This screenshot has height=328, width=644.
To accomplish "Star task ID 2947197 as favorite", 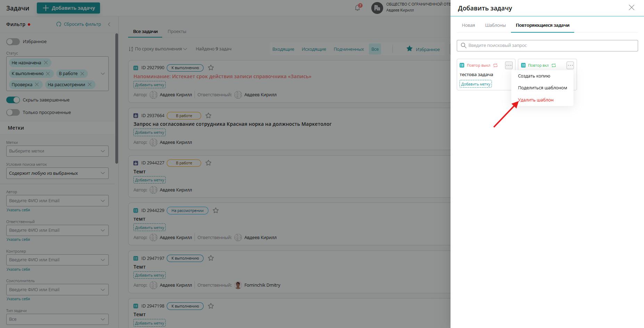I will 211,258.
